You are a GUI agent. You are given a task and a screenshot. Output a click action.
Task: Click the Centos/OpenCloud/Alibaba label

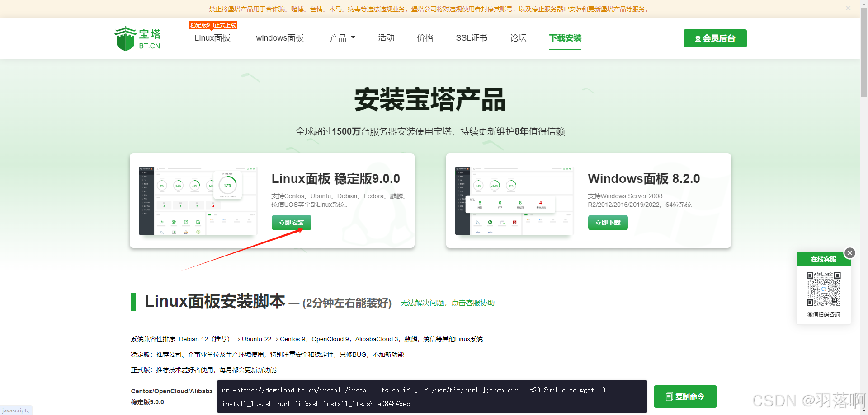tap(172, 391)
